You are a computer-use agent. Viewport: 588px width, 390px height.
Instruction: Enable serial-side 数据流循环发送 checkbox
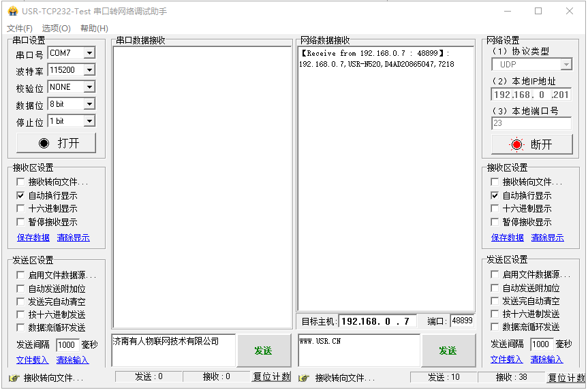pos(20,328)
